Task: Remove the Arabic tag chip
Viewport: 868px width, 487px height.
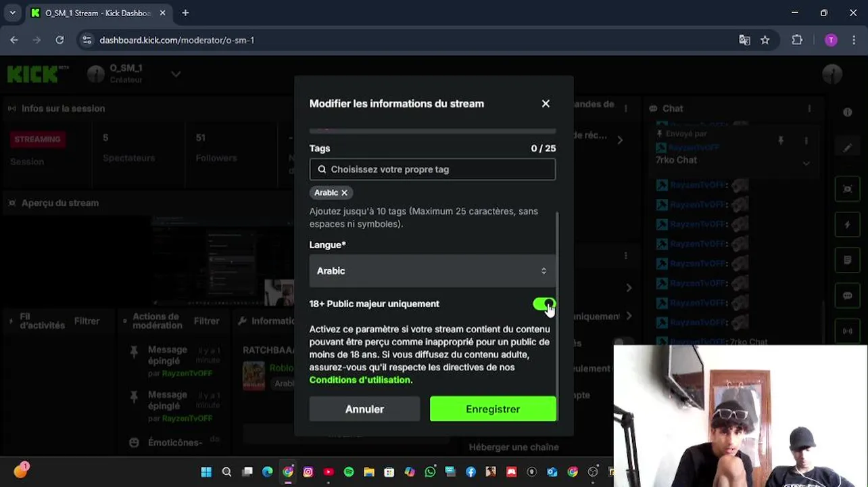Action: [x=344, y=193]
